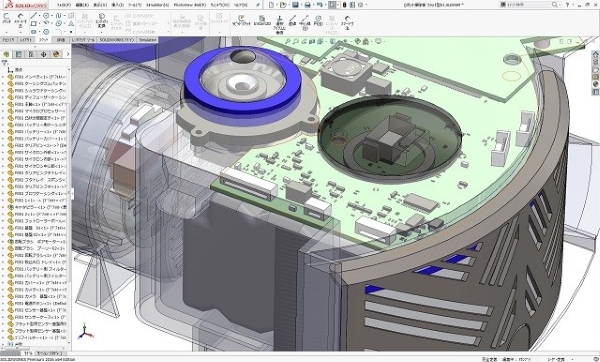Expand the manager pane tabs chevron arrow
The width and height of the screenshot is (600, 362).
(x=68, y=54)
